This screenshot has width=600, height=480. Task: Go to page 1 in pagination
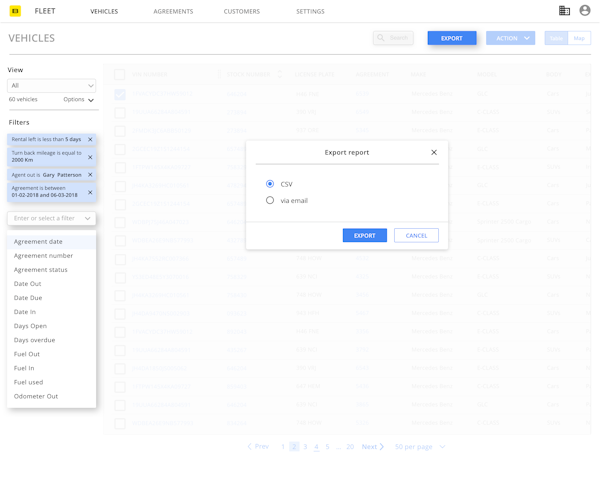tap(283, 447)
